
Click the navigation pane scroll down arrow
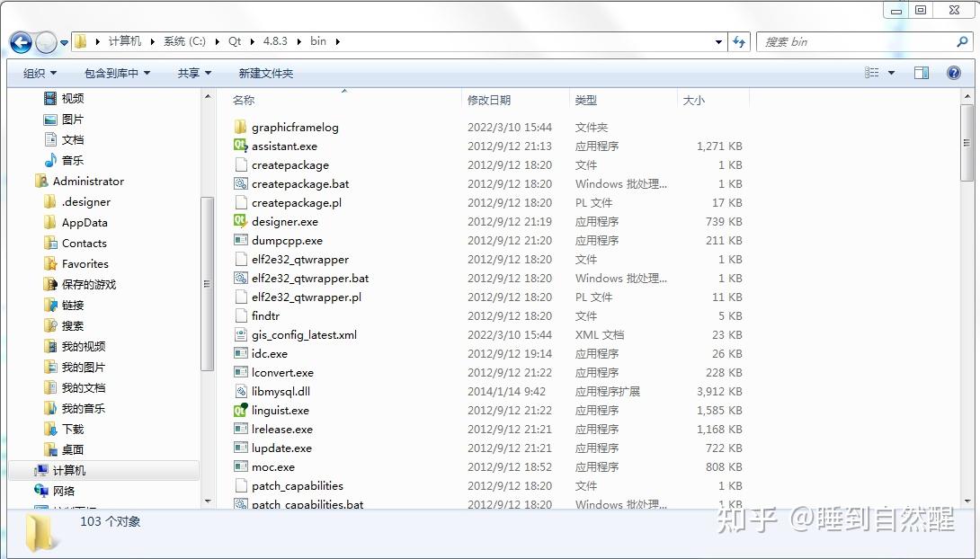pyautogui.click(x=208, y=501)
